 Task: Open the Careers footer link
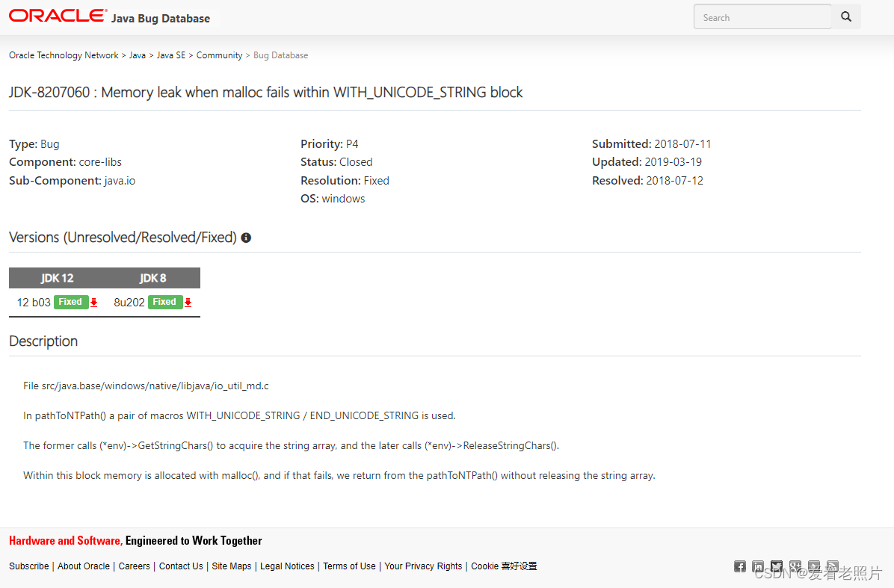[x=135, y=566]
